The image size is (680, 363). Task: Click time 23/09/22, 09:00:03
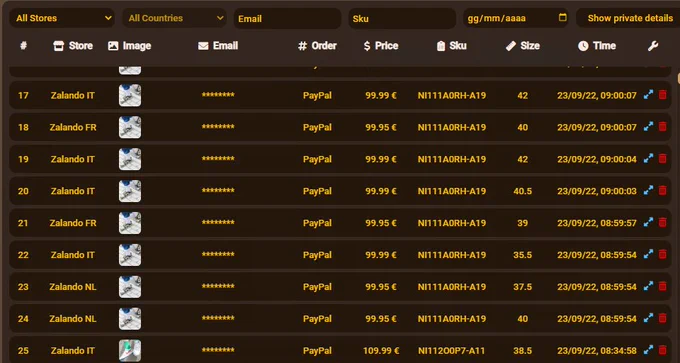click(597, 191)
